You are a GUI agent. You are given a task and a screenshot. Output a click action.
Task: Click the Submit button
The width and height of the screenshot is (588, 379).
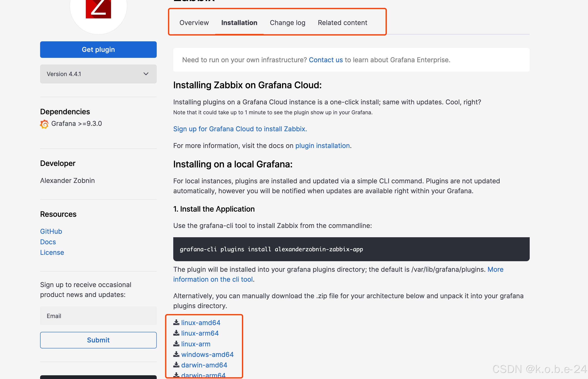coord(98,340)
